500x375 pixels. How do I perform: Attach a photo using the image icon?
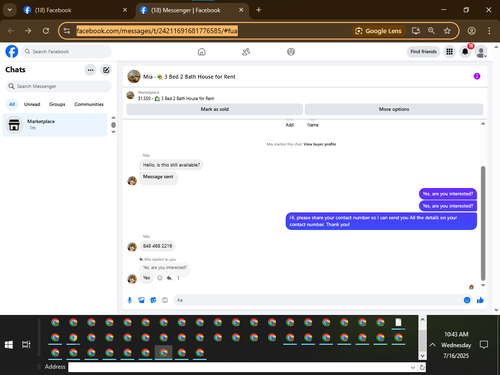pos(142,300)
